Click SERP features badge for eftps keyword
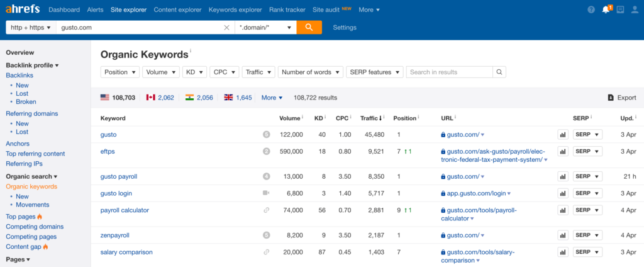Screen dimensions: 644x267 point(266,151)
